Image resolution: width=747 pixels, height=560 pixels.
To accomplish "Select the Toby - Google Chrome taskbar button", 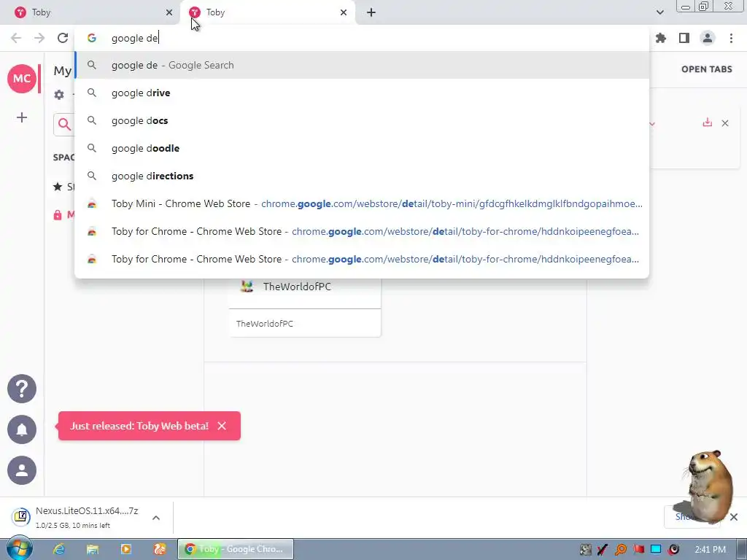I will (x=236, y=549).
